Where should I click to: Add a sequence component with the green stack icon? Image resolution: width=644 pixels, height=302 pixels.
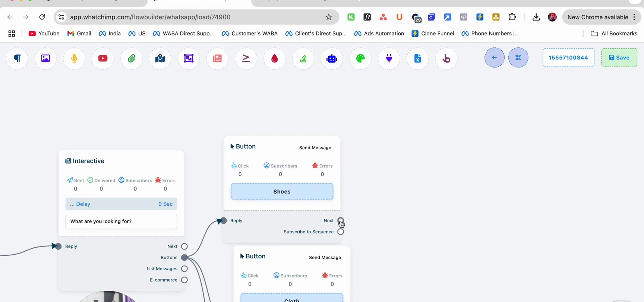[303, 58]
